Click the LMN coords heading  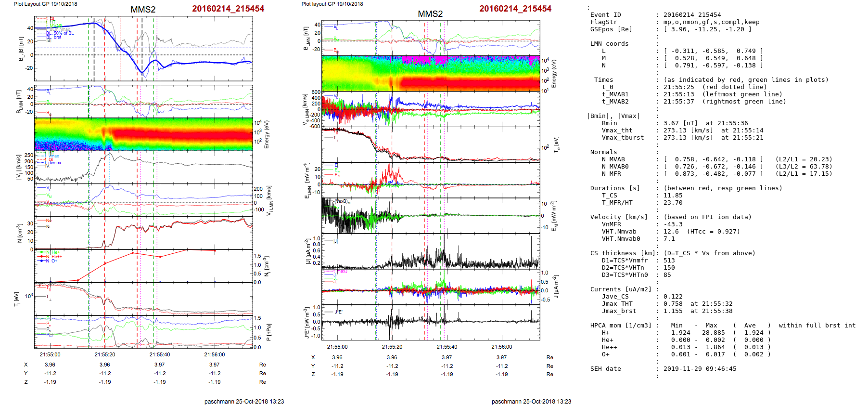pos(609,44)
